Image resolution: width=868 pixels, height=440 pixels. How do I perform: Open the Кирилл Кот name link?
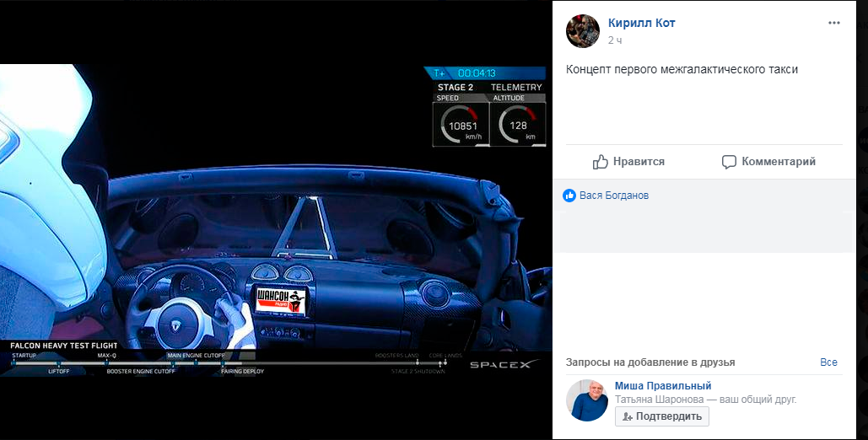point(641,24)
